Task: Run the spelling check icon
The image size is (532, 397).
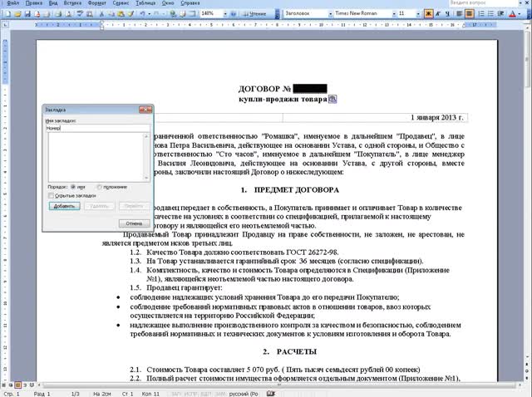Action: pos(80,14)
